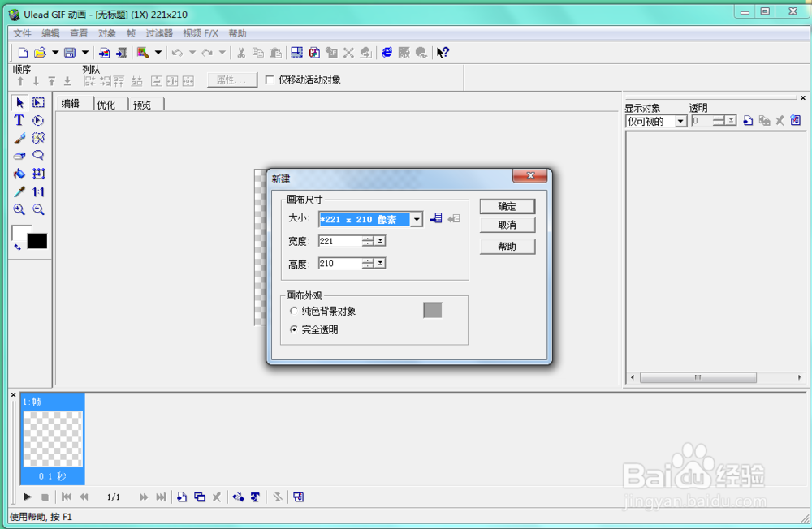Viewport: 812px width, 529px height.
Task: Select the Fill bucket tool
Action: click(x=19, y=174)
